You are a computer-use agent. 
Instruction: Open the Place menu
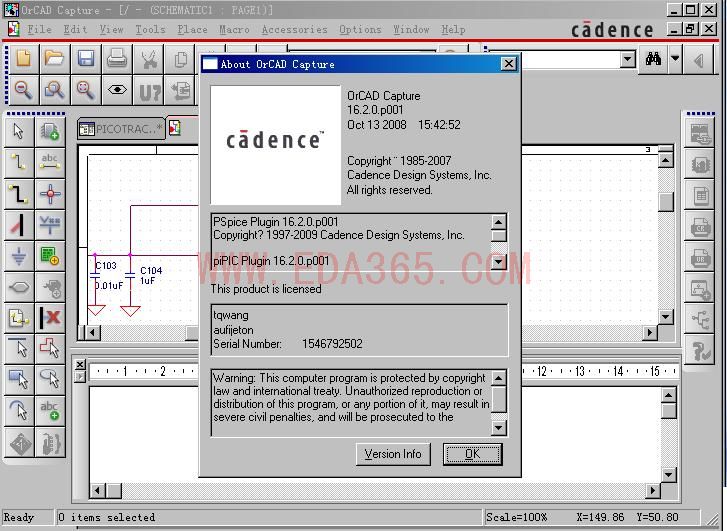coord(192,29)
